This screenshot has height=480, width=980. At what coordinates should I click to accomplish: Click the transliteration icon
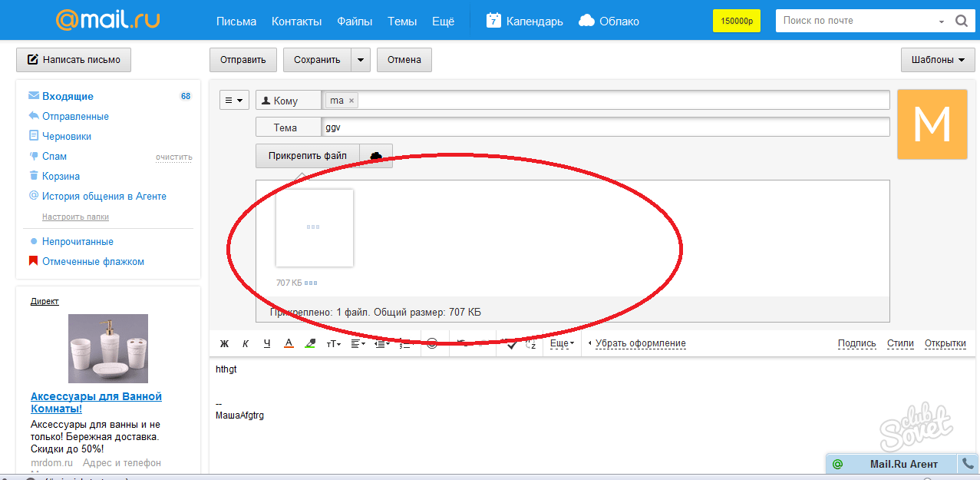point(531,344)
